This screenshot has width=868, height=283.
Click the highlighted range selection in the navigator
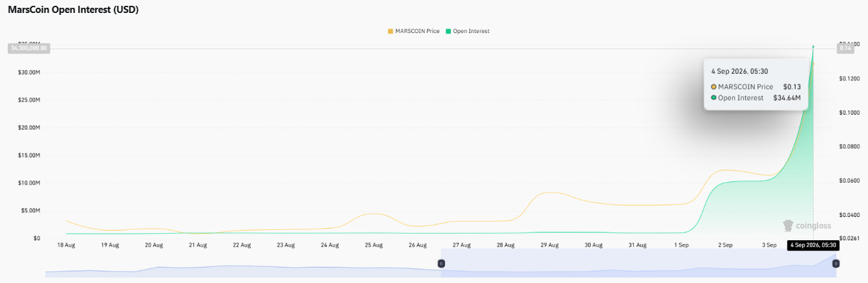(638, 264)
